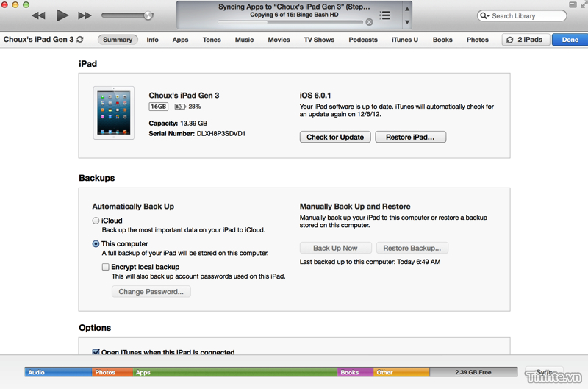Click the sync spinner next to device name
This screenshot has width=588, height=389.
click(80, 40)
